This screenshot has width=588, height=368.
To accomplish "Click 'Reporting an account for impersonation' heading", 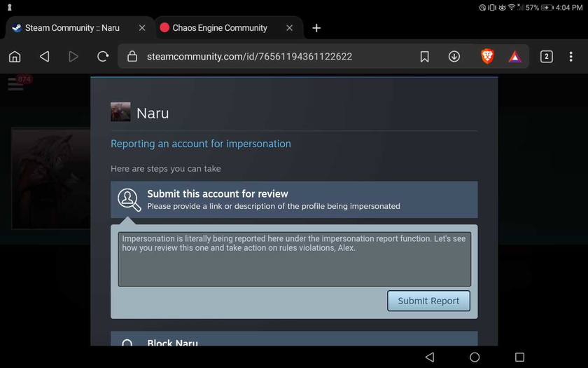I will [x=201, y=144].
